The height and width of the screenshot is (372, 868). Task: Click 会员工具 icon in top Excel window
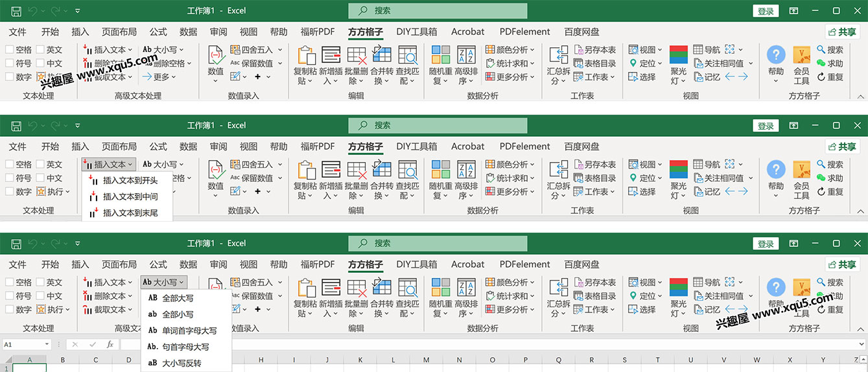[x=802, y=55]
